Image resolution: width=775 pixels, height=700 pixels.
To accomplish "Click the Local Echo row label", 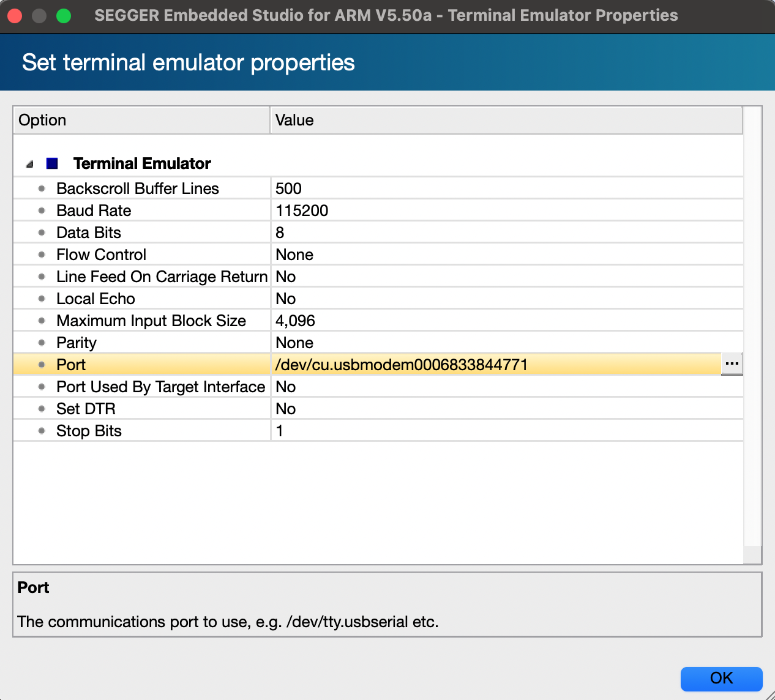I will 95,298.
